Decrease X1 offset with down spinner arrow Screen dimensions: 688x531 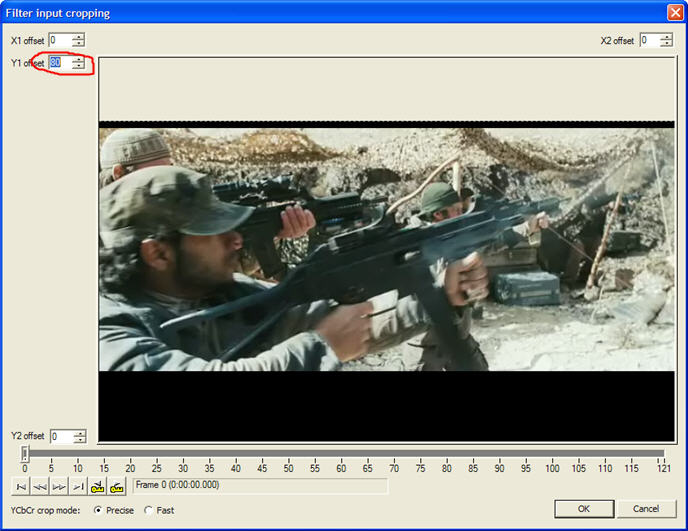[79, 43]
